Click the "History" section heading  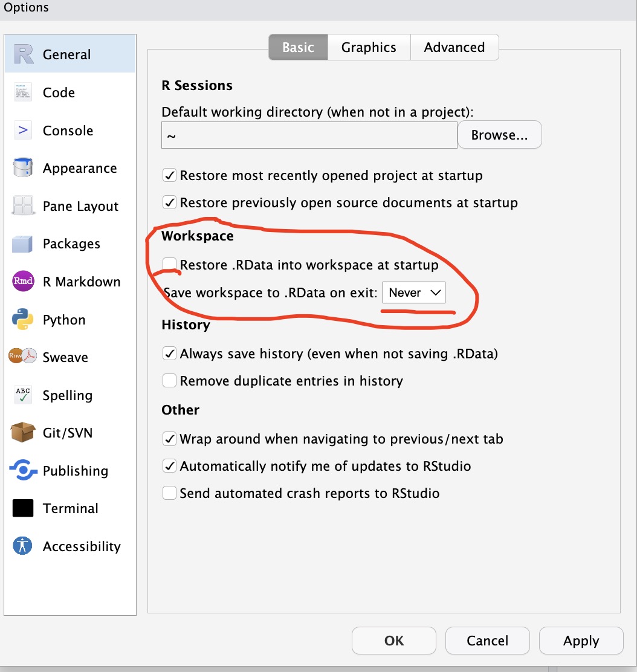(186, 325)
